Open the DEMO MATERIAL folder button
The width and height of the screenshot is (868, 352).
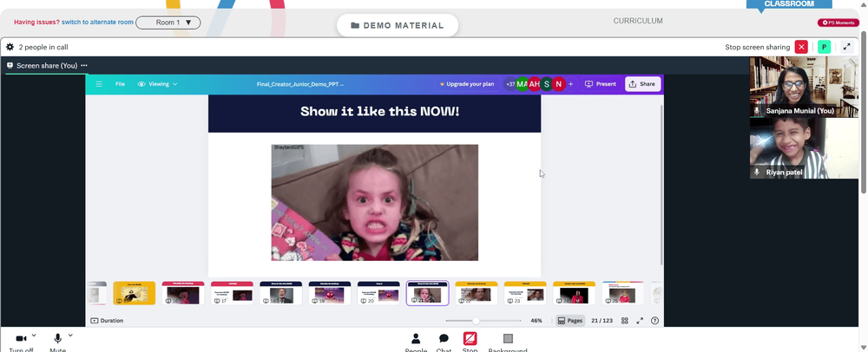click(x=398, y=25)
